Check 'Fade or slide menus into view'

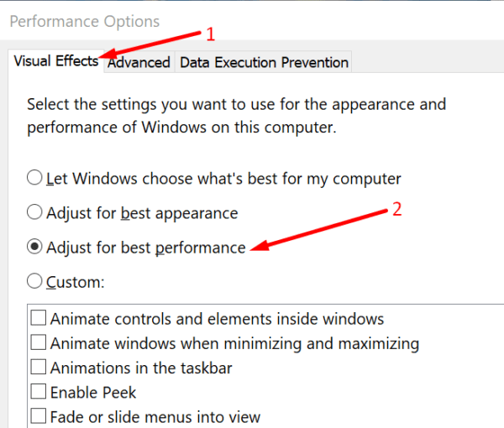click(39, 416)
